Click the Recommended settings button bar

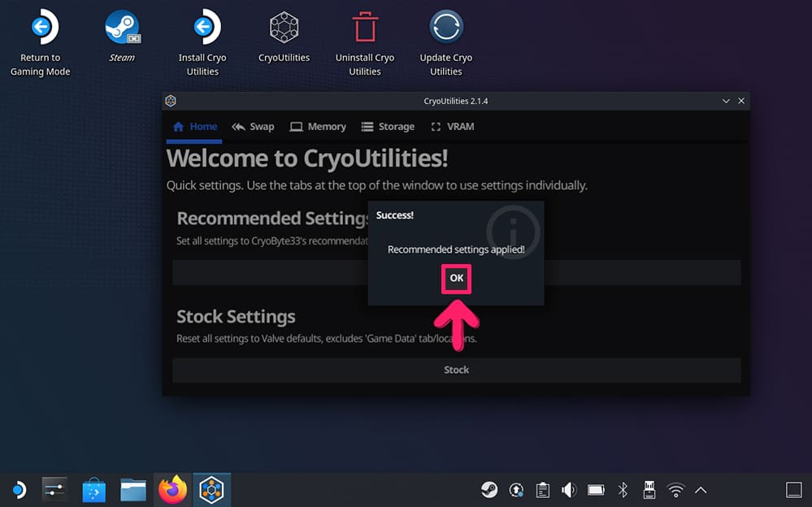tap(456, 272)
